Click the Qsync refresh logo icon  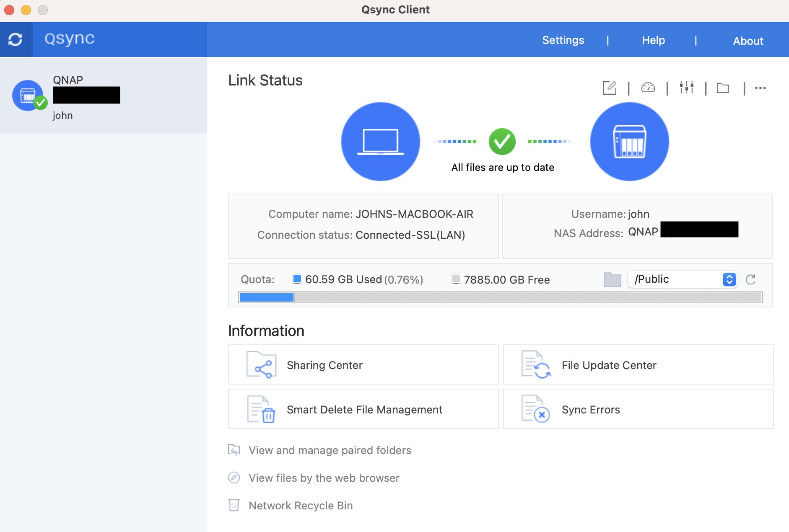tap(16, 39)
